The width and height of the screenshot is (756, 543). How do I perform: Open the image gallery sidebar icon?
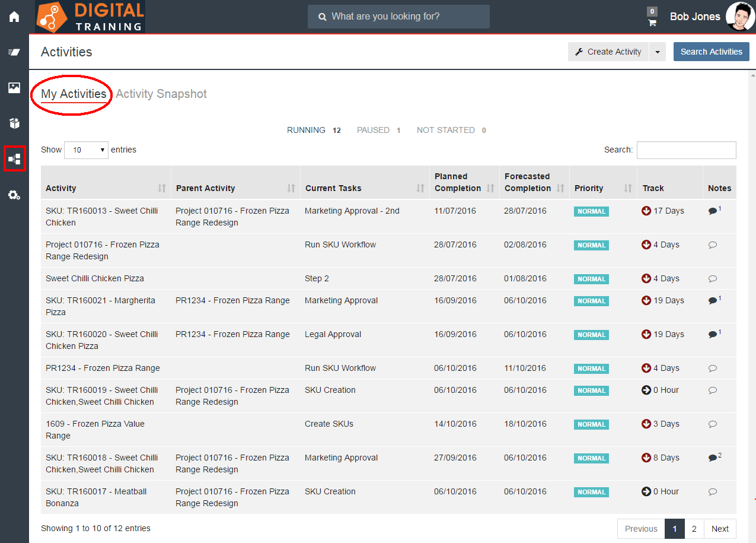click(14, 88)
